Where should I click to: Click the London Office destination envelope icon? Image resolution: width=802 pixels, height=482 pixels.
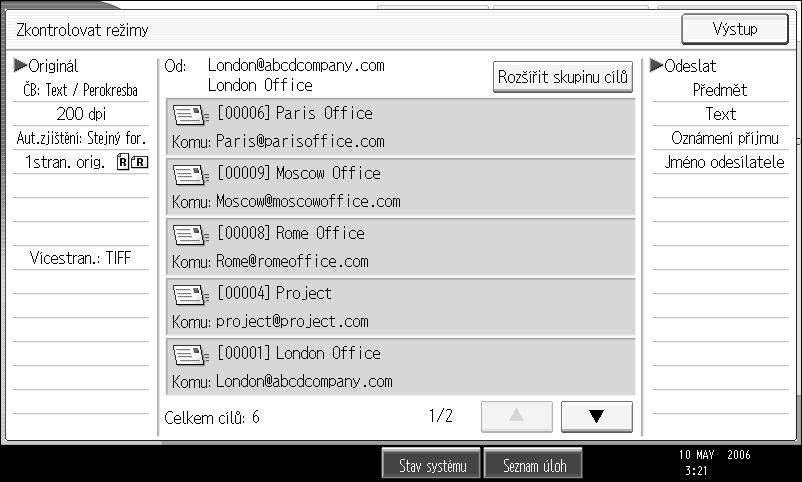(191, 355)
